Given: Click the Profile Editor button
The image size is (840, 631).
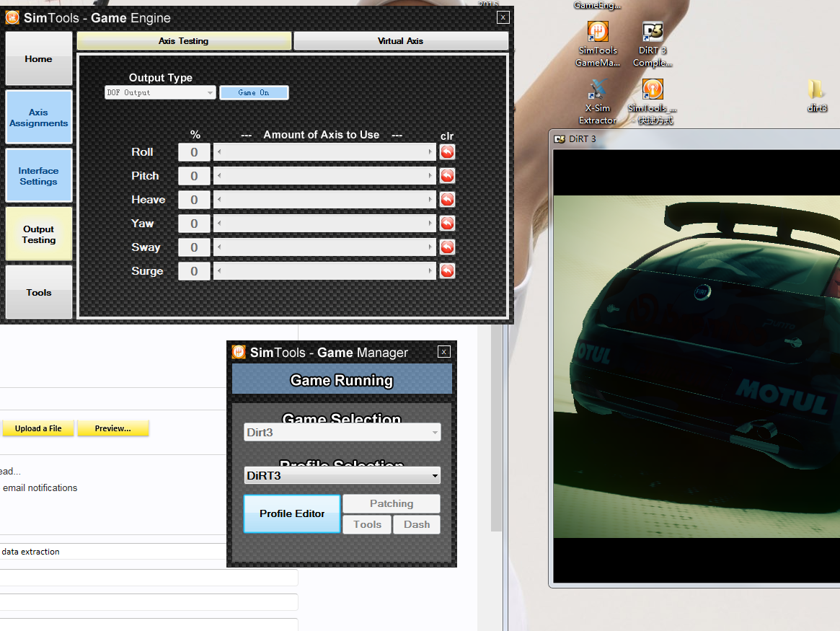Looking at the screenshot, I should (x=292, y=513).
